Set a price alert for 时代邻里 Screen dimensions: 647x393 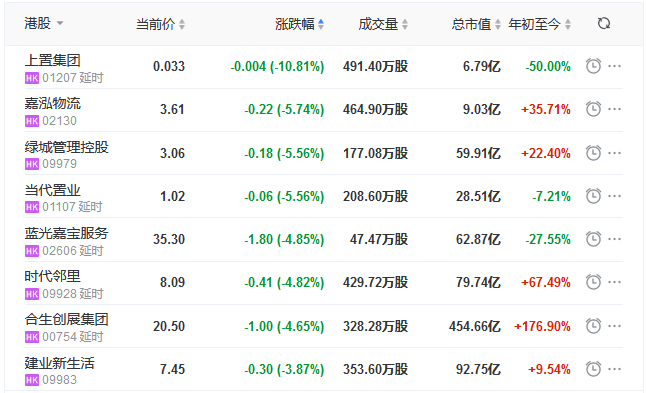(593, 282)
